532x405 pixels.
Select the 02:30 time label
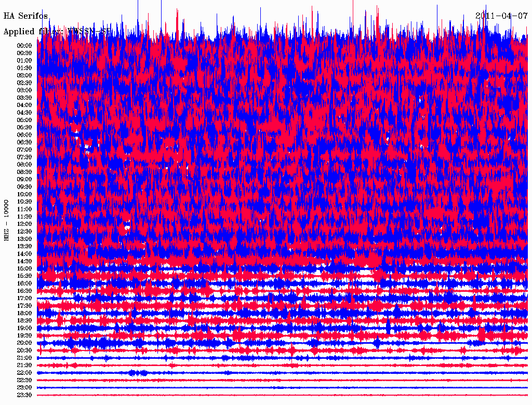tap(24, 83)
